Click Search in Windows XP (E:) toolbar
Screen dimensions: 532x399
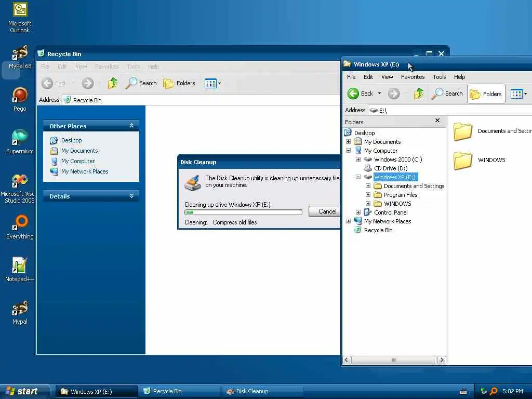point(447,94)
